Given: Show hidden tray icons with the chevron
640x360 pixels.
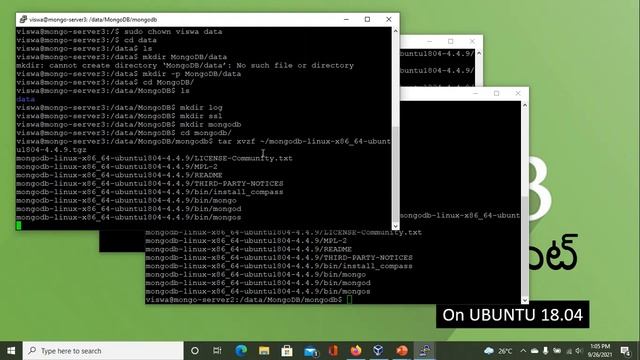Looking at the screenshot, I should (x=523, y=351).
